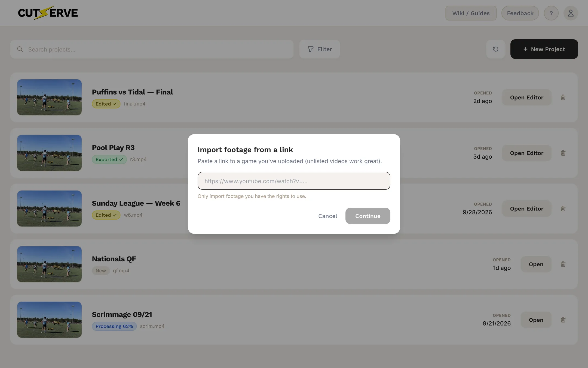The width and height of the screenshot is (588, 368).
Task: Open Wiki / Guides
Action: [471, 13]
